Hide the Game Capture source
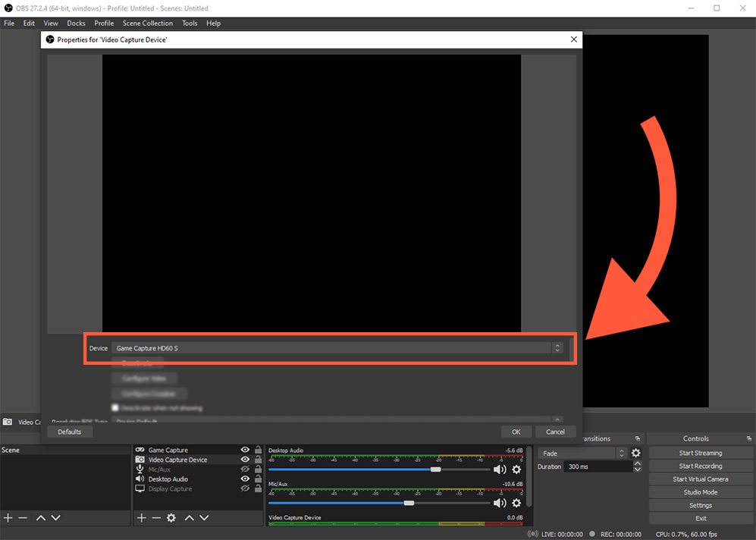756x540 pixels. (244, 449)
